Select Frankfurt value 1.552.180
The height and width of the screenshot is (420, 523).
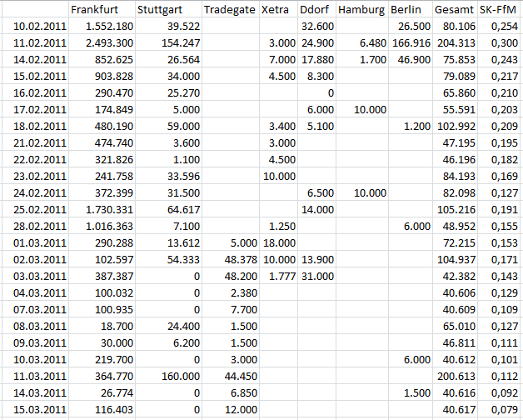point(102,26)
